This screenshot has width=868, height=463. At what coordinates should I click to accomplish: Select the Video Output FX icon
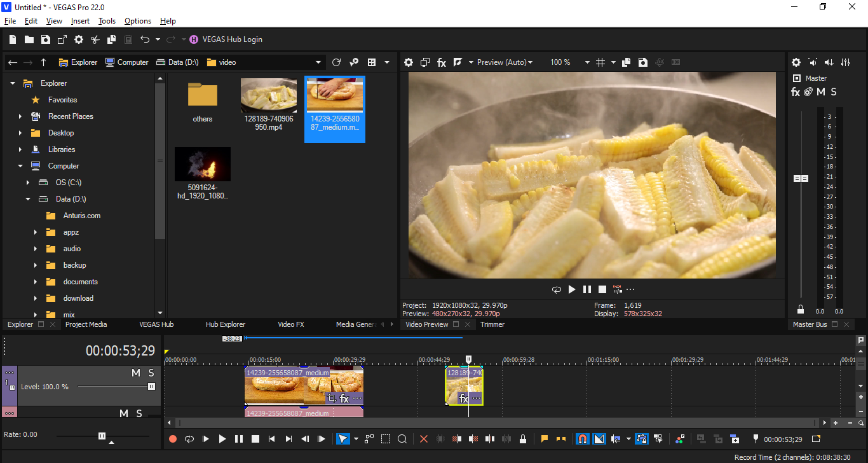click(x=442, y=62)
